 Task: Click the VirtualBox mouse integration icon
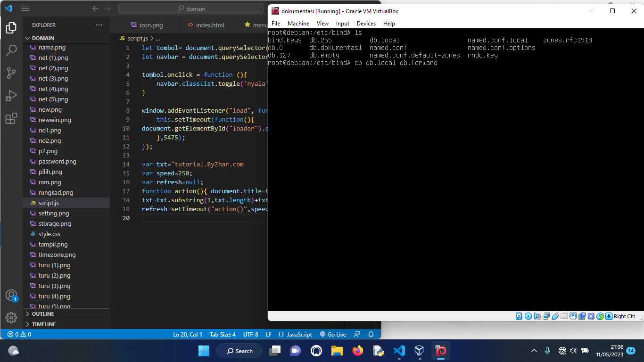click(600, 316)
